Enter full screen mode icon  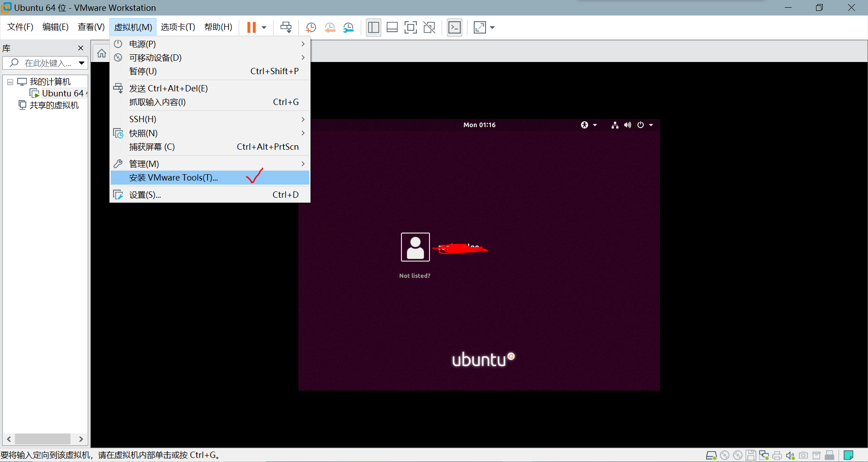coord(410,28)
